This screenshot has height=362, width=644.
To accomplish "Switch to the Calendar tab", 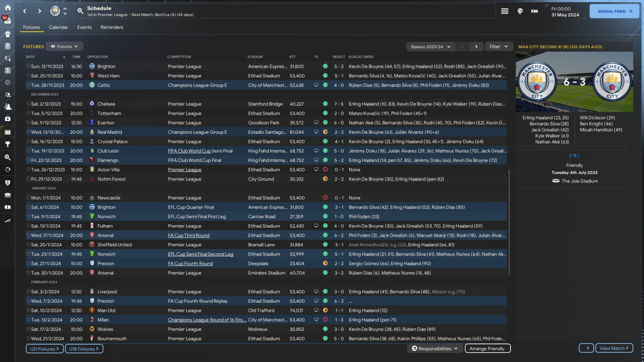I will pyautogui.click(x=58, y=27).
